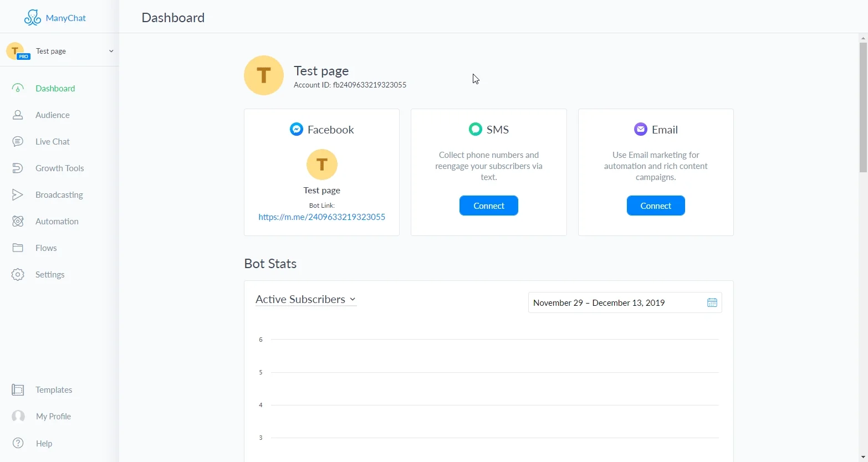Viewport: 868px width, 462px height.
Task: Click the Dashboard page title
Action: 173,18
